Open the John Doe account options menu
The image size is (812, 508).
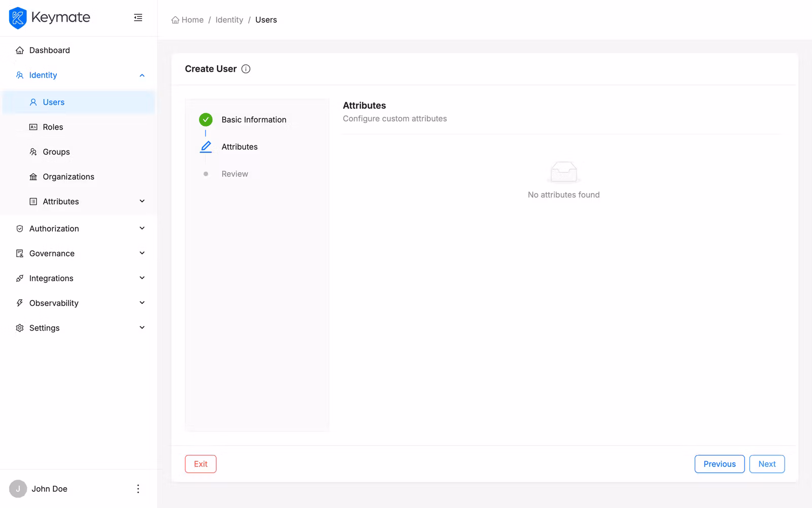coord(138,488)
